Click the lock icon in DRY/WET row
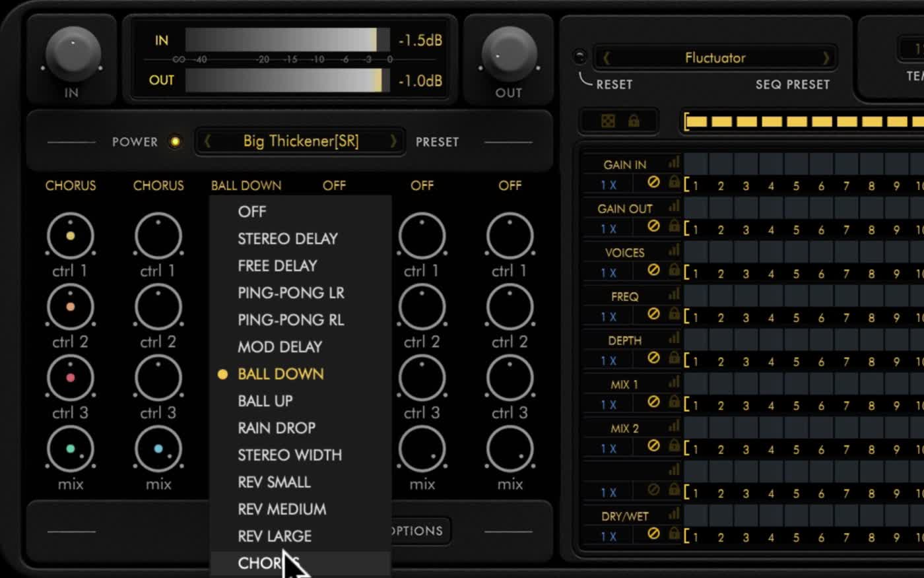Viewport: 924px width, 578px height. pyautogui.click(x=674, y=534)
